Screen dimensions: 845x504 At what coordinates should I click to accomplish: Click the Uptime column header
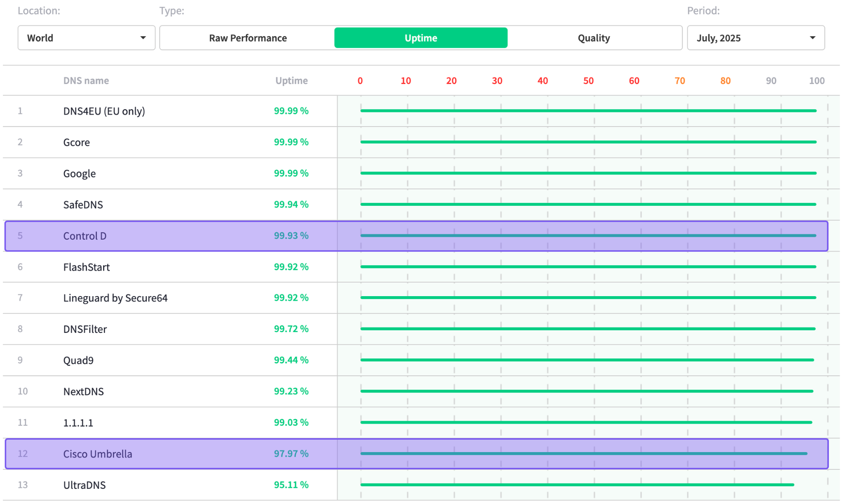tap(292, 81)
